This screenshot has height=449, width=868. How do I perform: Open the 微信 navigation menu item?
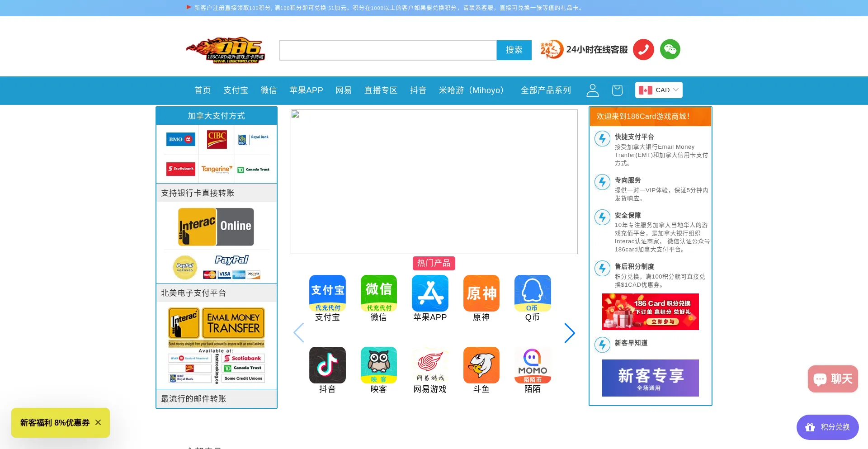(x=269, y=90)
